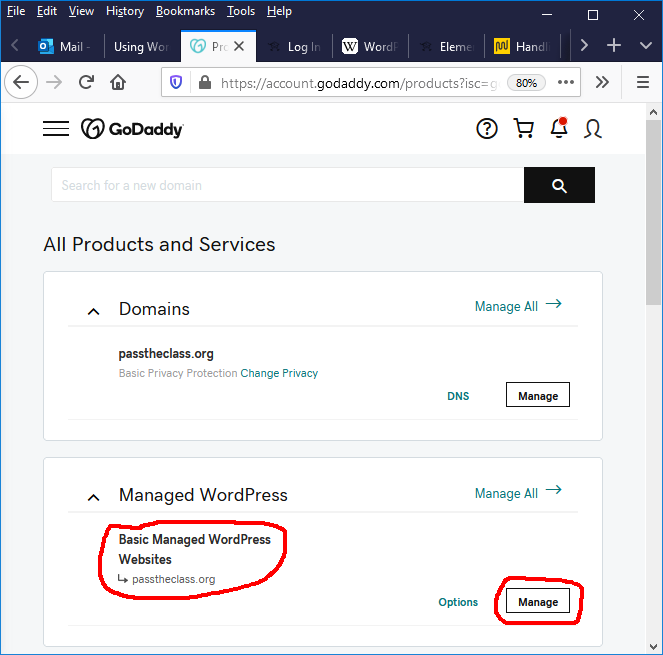Open Firefox tracking protection shield

pos(177,82)
